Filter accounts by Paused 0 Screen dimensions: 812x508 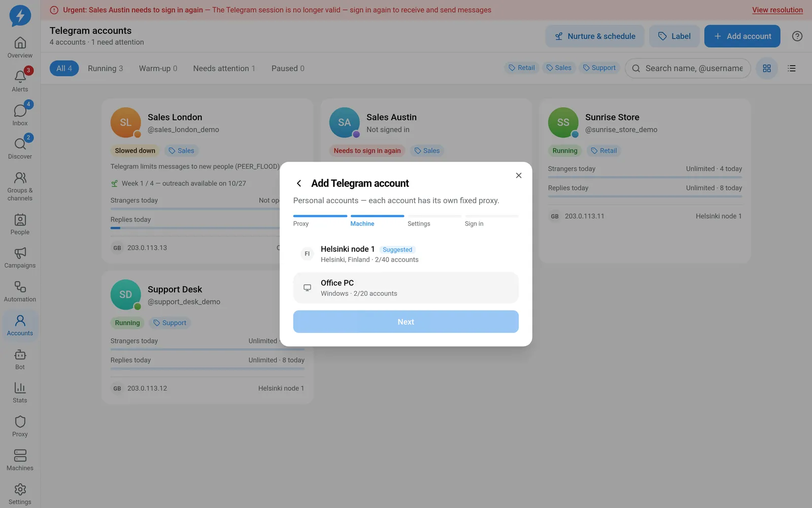coord(288,68)
